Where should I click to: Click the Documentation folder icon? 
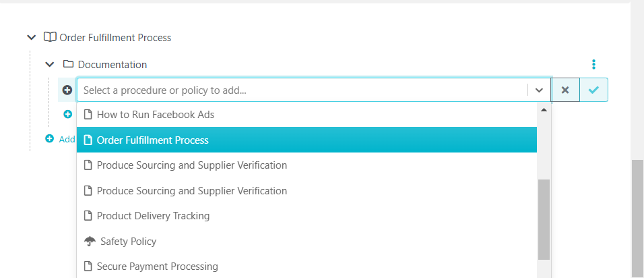(x=68, y=64)
